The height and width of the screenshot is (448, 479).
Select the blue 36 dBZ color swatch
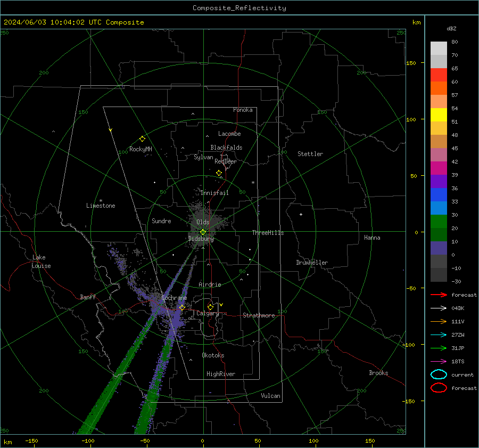pyautogui.click(x=439, y=195)
